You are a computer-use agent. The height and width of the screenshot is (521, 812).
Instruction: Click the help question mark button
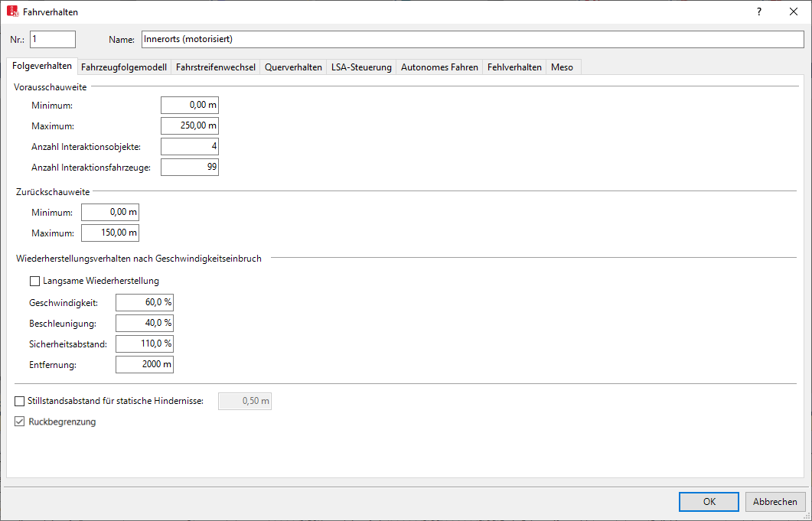click(x=758, y=11)
